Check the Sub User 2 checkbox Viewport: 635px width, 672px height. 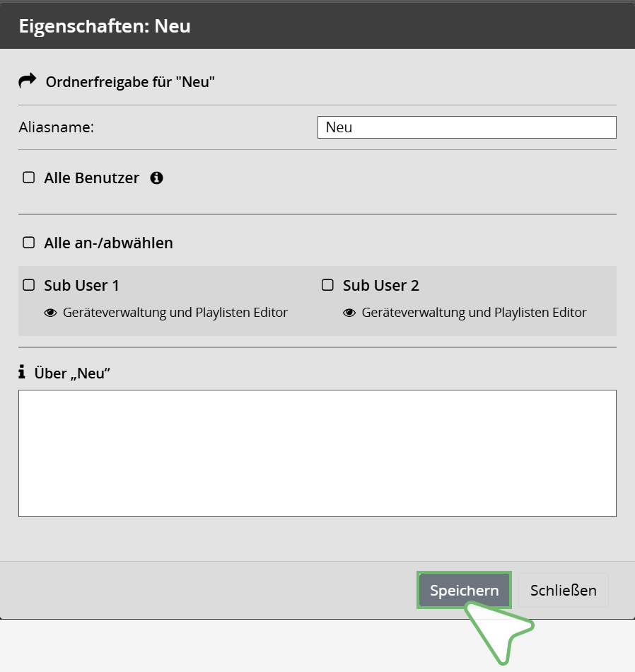click(327, 285)
